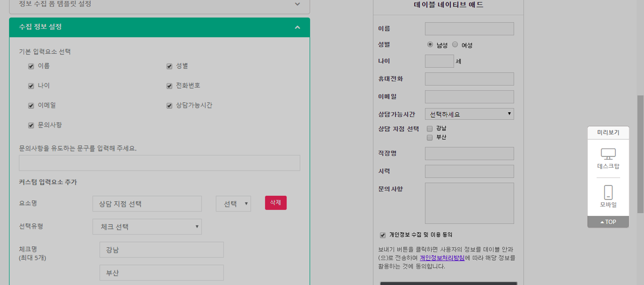644x285 pixels.
Task: Click the TOP button
Action: click(608, 222)
